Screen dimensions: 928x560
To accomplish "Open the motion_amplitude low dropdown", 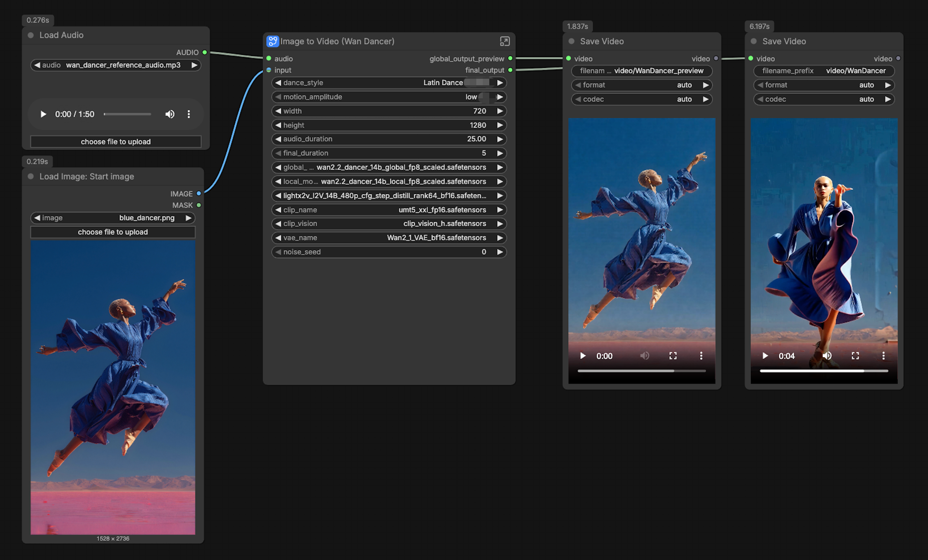I will click(389, 97).
